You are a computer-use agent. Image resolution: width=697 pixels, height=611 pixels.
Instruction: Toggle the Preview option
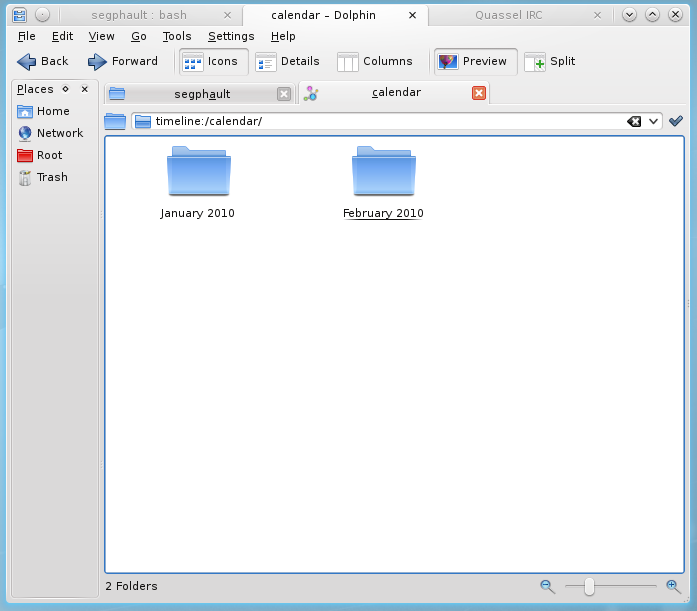coord(476,62)
